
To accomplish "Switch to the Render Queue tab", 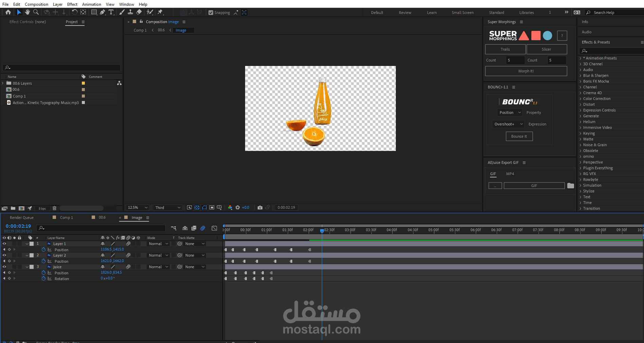I will [x=22, y=218].
